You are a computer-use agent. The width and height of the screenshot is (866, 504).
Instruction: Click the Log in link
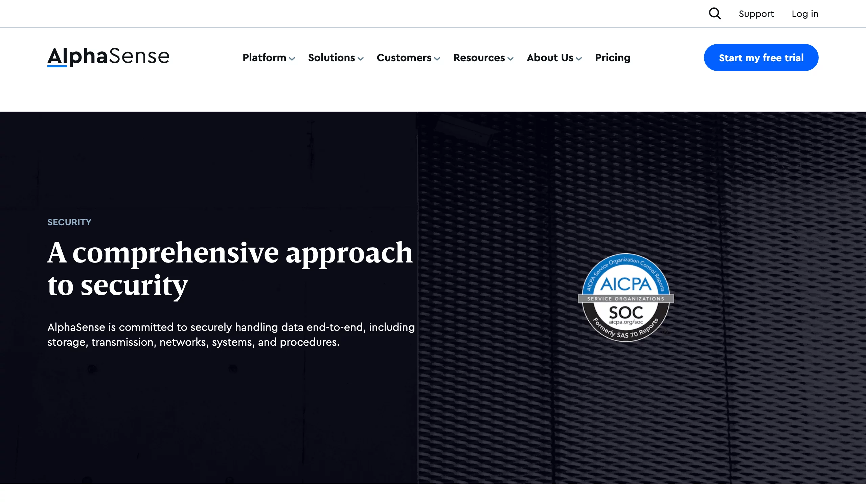tap(805, 13)
